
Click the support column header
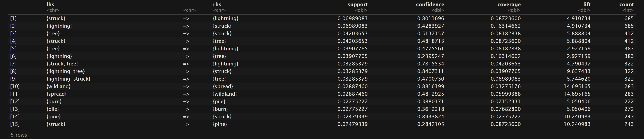[357, 5]
